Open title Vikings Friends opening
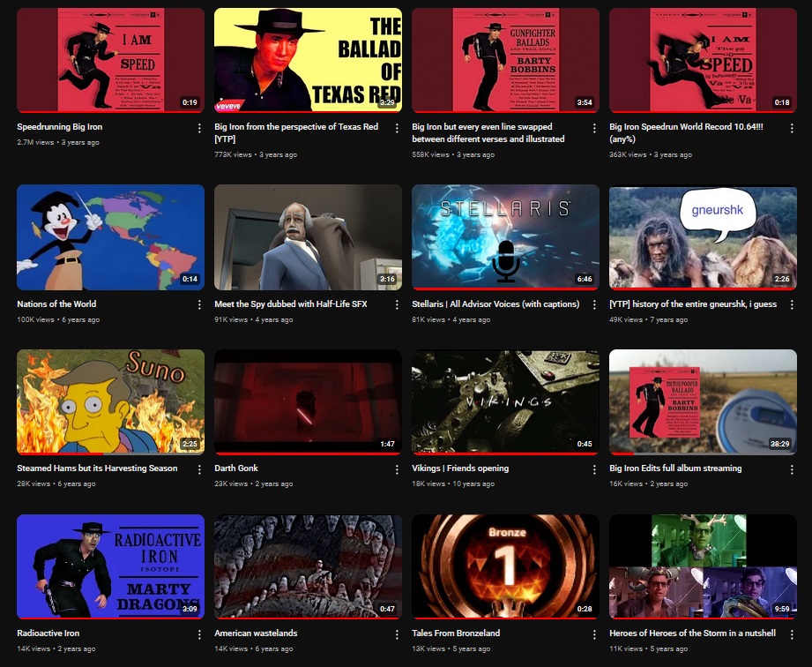 (460, 468)
